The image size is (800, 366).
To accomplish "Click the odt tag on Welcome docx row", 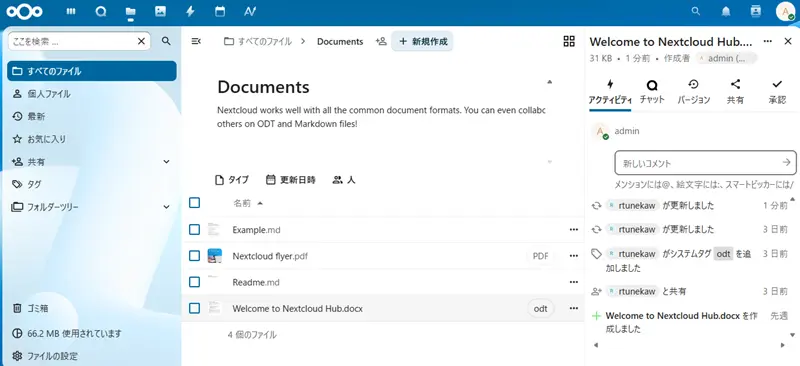I will coord(540,308).
